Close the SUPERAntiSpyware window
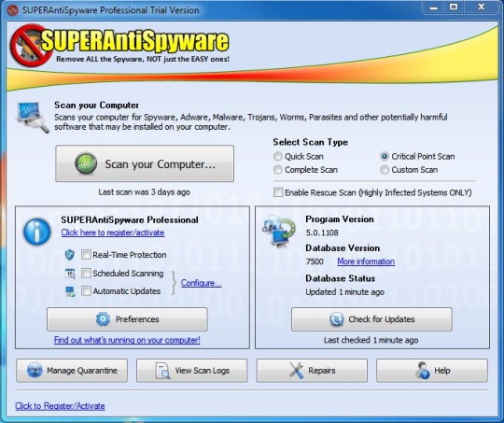This screenshot has width=504, height=423. [482, 7]
